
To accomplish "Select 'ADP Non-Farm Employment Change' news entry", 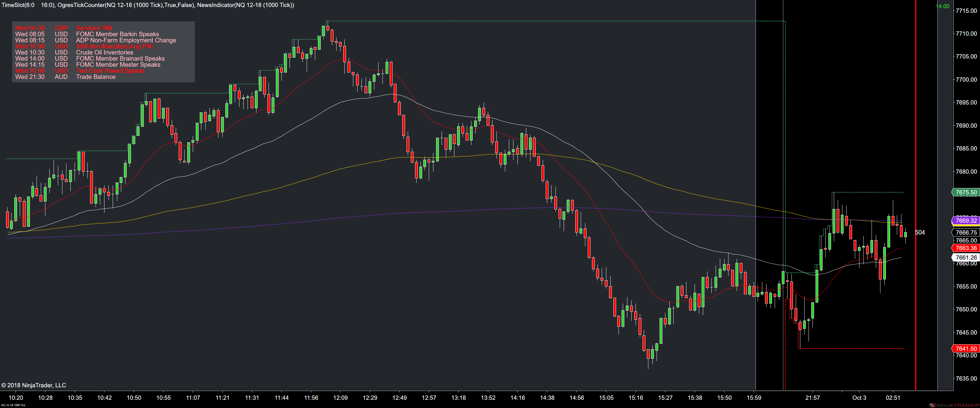I will click(96, 40).
